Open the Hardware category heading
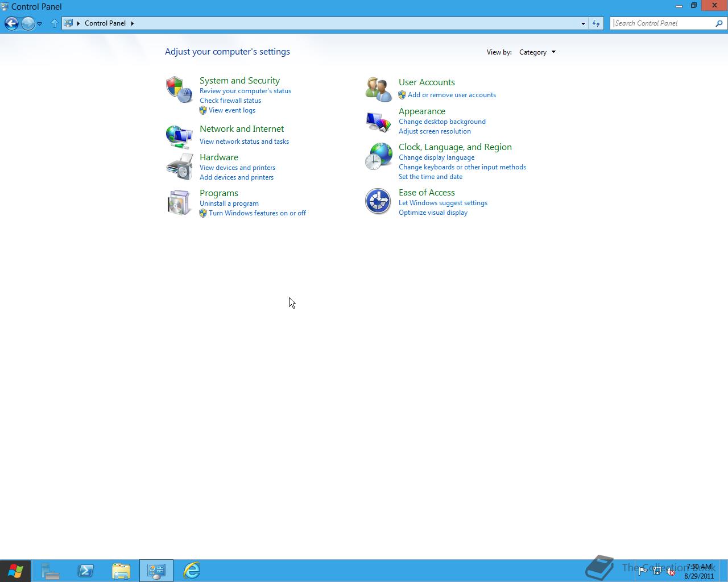This screenshot has height=582, width=728. coord(219,157)
